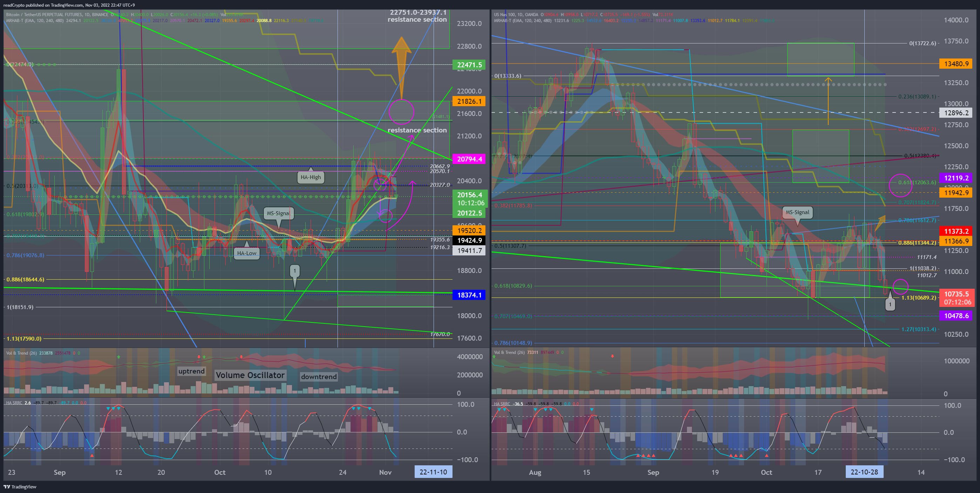Click the 0.618(10829.6) Fibonacci label
The width and height of the screenshot is (980, 493).
tap(513, 285)
